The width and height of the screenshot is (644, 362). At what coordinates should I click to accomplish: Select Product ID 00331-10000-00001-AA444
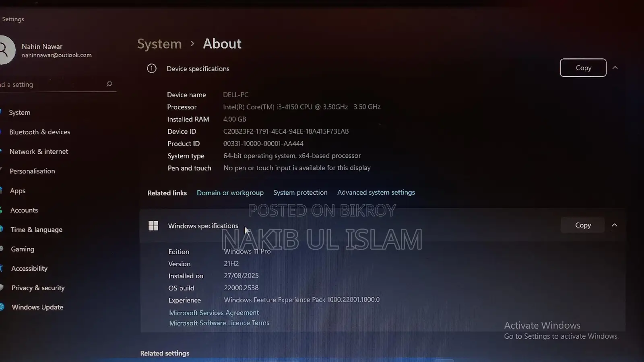pos(263,144)
